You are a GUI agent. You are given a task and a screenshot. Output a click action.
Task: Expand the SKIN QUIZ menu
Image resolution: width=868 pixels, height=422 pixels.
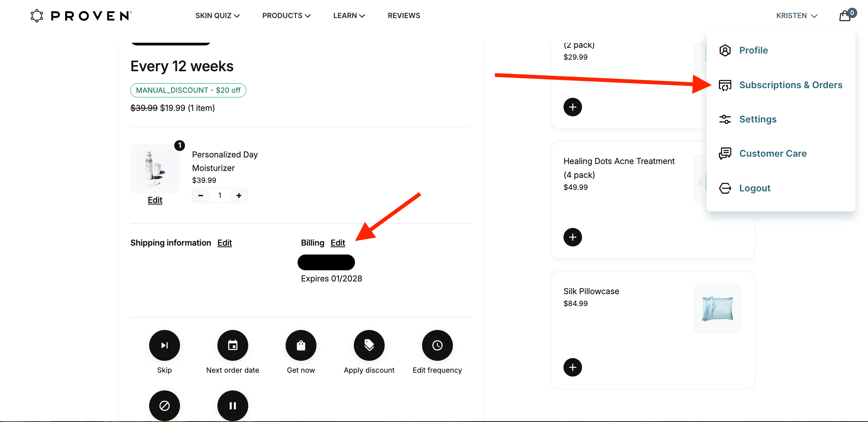[x=217, y=16]
